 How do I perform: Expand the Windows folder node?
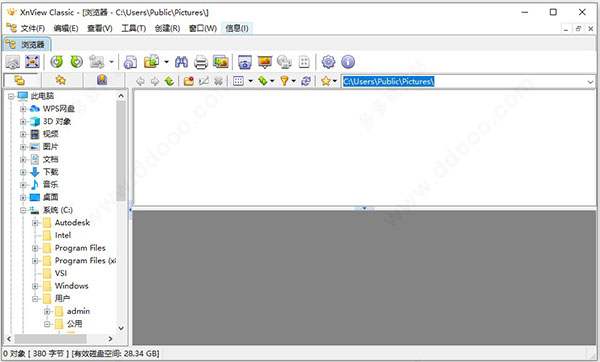click(35, 286)
